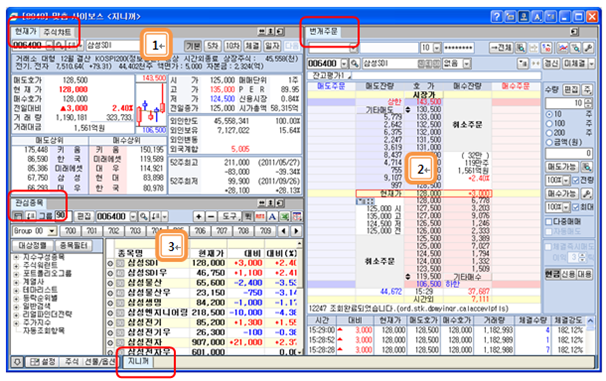The height and width of the screenshot is (381, 606).
Task: Click the right arrow group navigation icon
Action: pos(296,231)
